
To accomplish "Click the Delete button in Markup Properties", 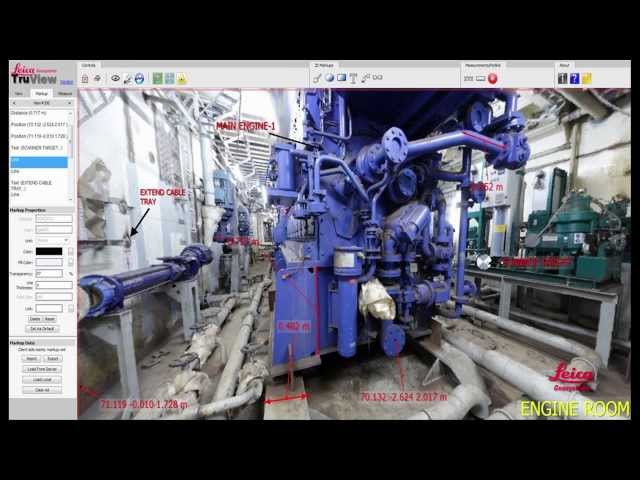I will pyautogui.click(x=35, y=319).
